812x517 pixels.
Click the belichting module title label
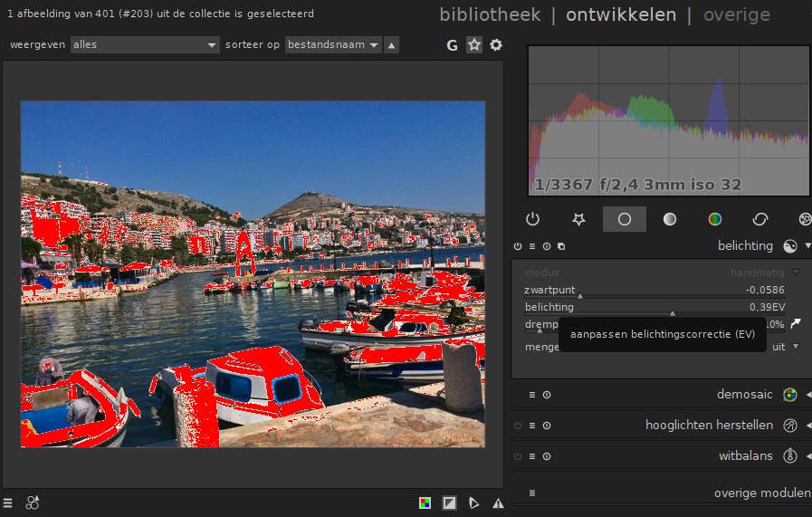[745, 246]
